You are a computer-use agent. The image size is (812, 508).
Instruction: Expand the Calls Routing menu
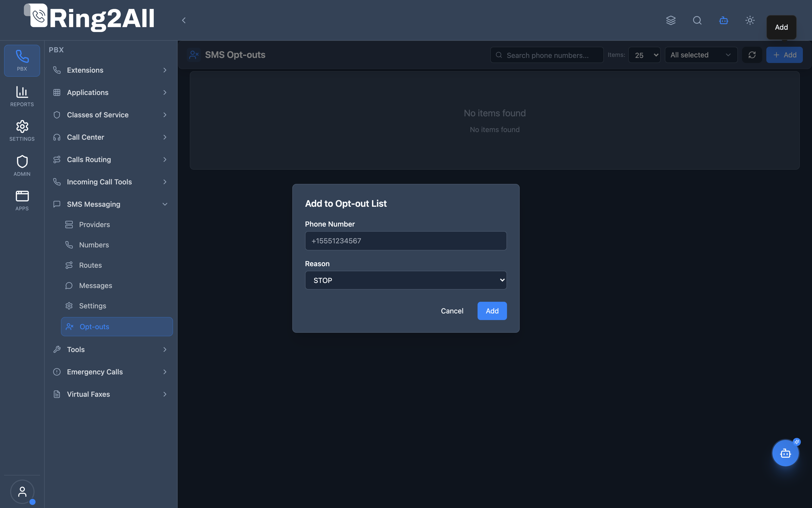110,160
